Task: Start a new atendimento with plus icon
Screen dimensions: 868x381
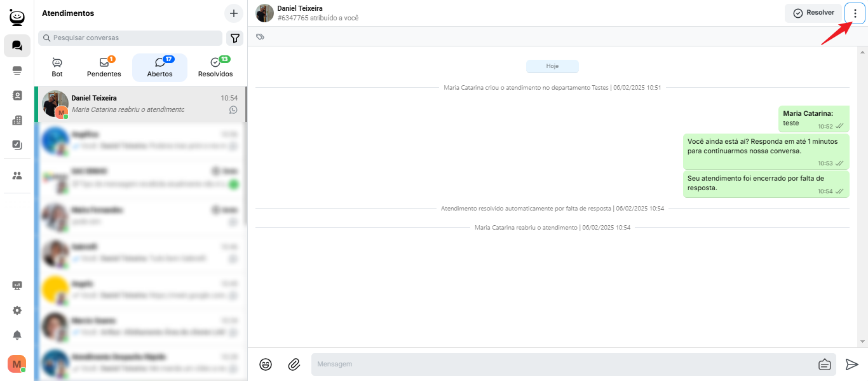Action: click(x=233, y=13)
